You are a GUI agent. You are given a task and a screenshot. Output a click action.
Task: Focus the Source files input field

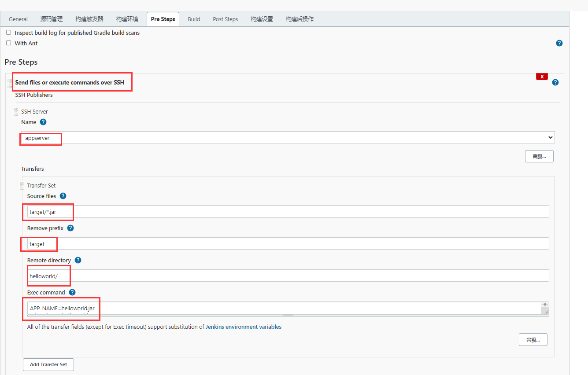pyautogui.click(x=288, y=211)
